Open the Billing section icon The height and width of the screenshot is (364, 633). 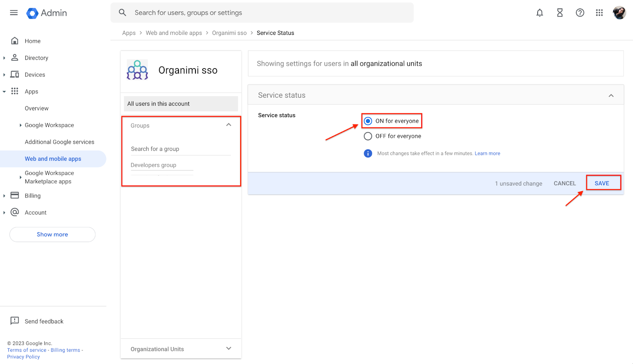pyautogui.click(x=15, y=195)
